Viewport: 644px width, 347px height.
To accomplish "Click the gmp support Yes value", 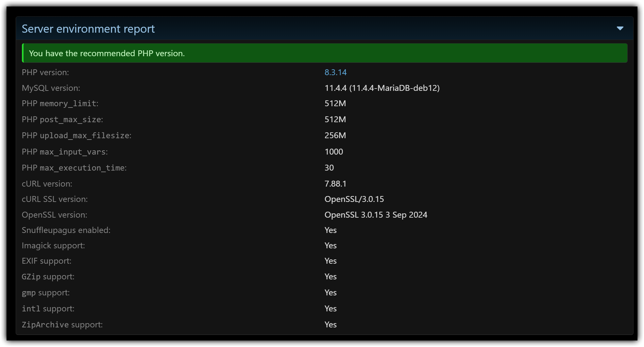I will point(330,292).
